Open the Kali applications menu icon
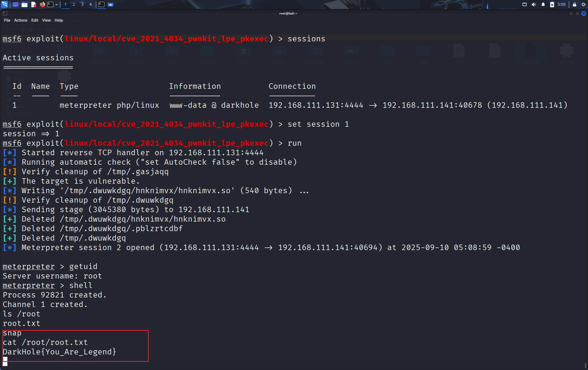The image size is (588, 370). [4, 4]
